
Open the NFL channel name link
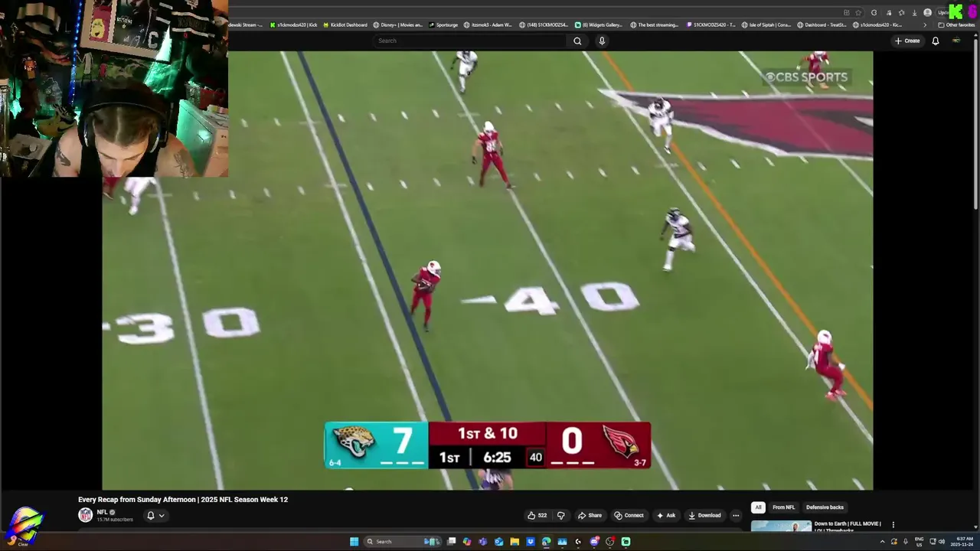click(x=102, y=512)
